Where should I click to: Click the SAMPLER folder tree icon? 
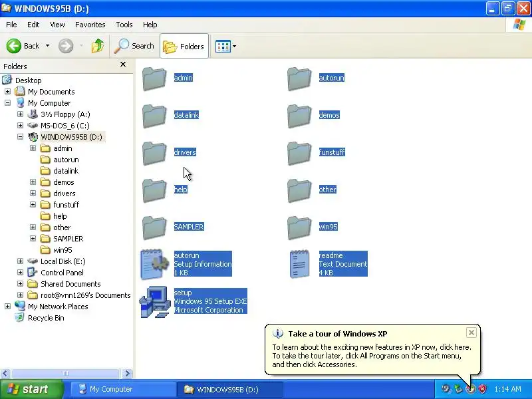45,239
